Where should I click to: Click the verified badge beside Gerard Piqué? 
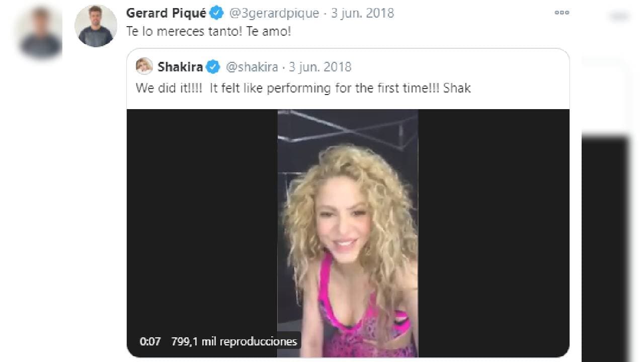pos(217,13)
